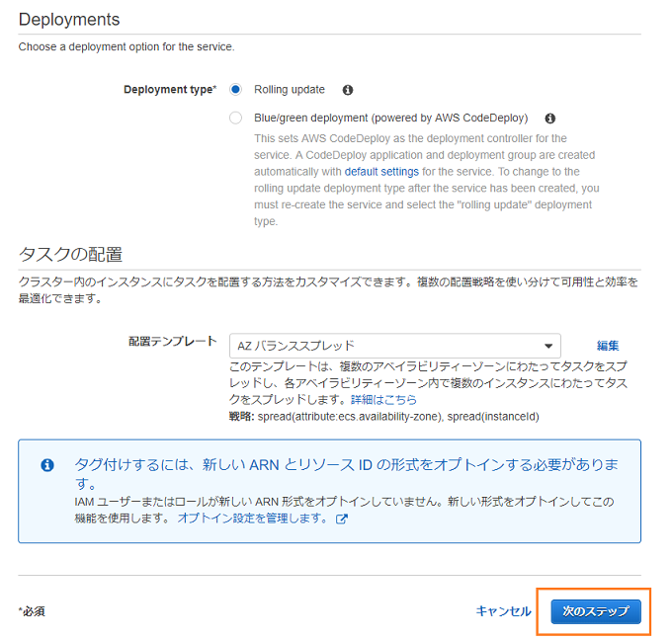Click the 次のステップ button
This screenshot has height=639, width=672.
pos(596,611)
